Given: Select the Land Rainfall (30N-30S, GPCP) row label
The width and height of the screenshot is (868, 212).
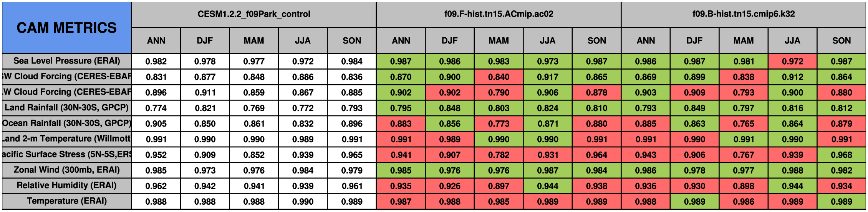Looking at the screenshot, I should click(66, 108).
